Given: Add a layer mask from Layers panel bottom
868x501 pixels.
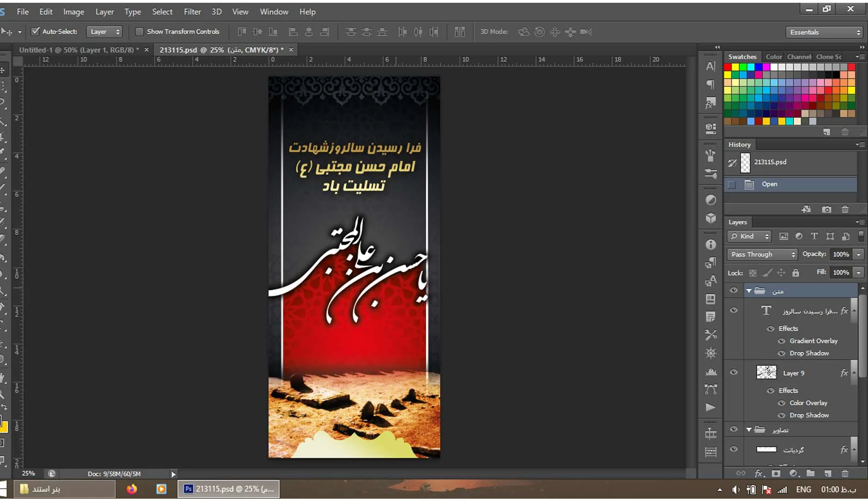Looking at the screenshot, I should 776,473.
